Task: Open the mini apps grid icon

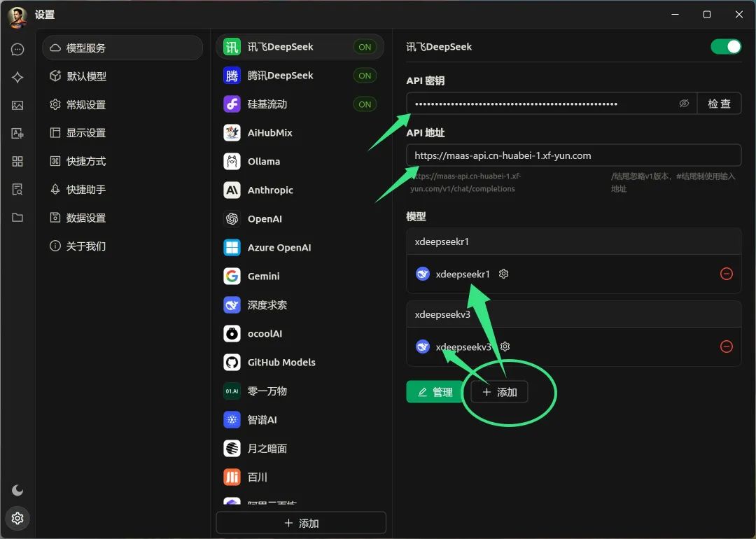Action: click(x=17, y=162)
